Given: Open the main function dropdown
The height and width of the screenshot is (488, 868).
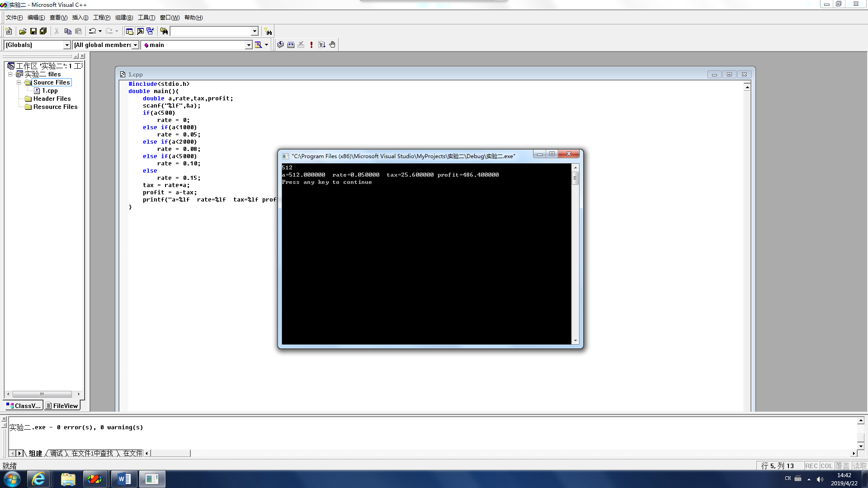Looking at the screenshot, I should (248, 45).
